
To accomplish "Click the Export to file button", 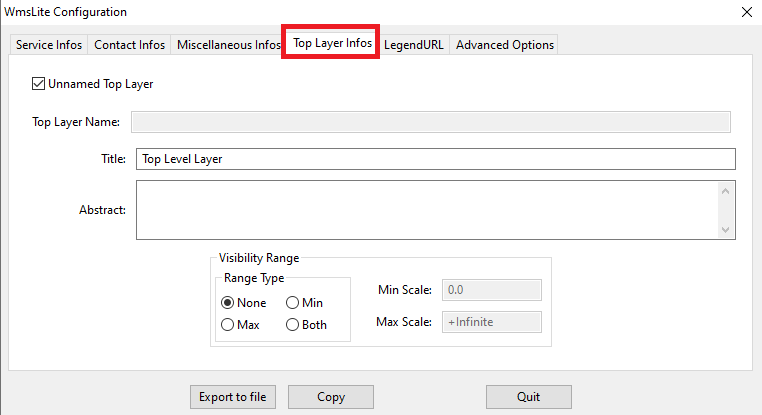I will [233, 397].
